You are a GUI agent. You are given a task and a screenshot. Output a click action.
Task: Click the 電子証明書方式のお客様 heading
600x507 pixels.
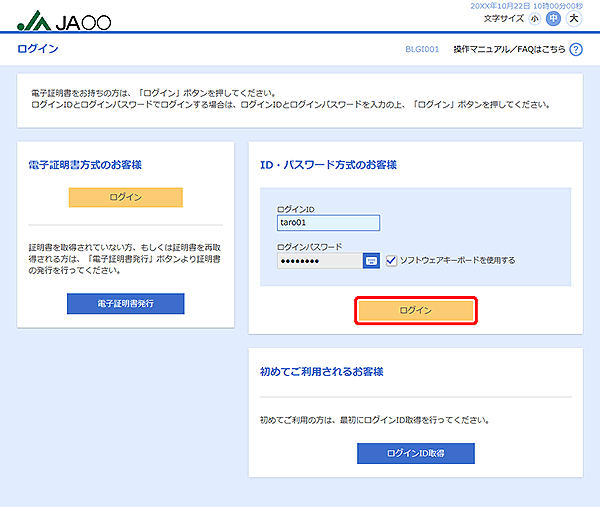85,165
